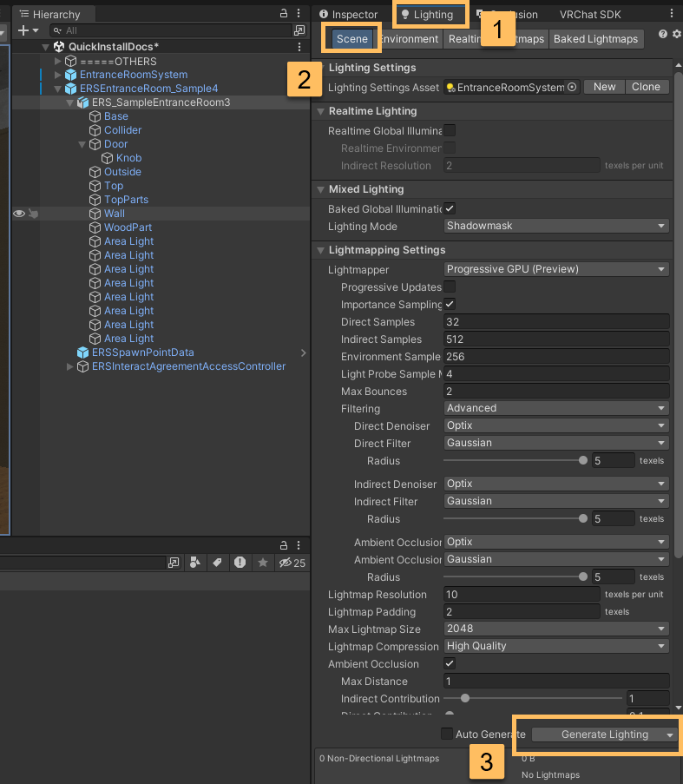Open the Baked Lightmaps tab
The height and width of the screenshot is (784, 683).
(595, 39)
